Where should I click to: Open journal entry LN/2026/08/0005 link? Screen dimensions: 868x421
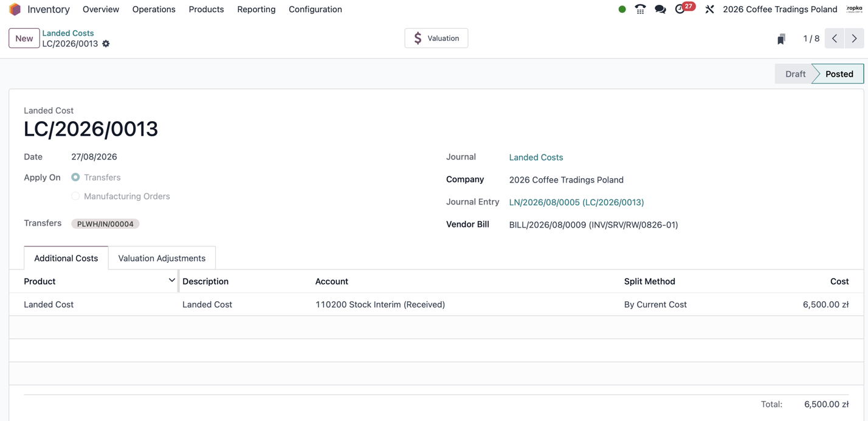pyautogui.click(x=576, y=202)
